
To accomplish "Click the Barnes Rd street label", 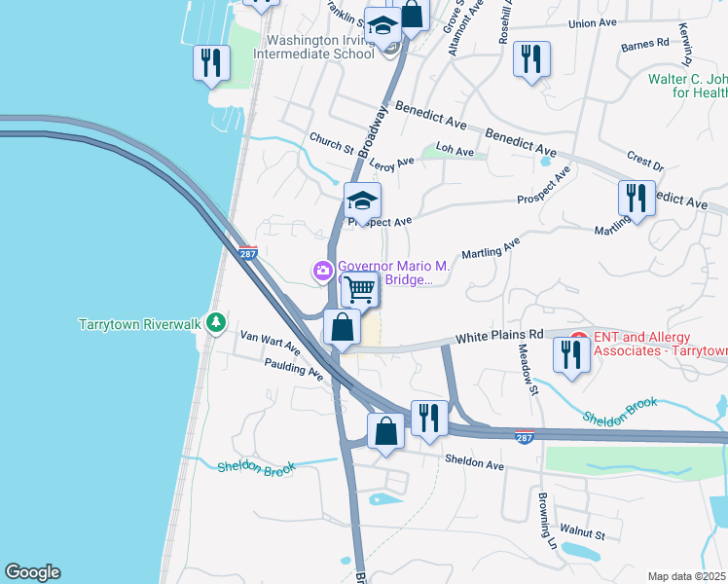I will (645, 45).
